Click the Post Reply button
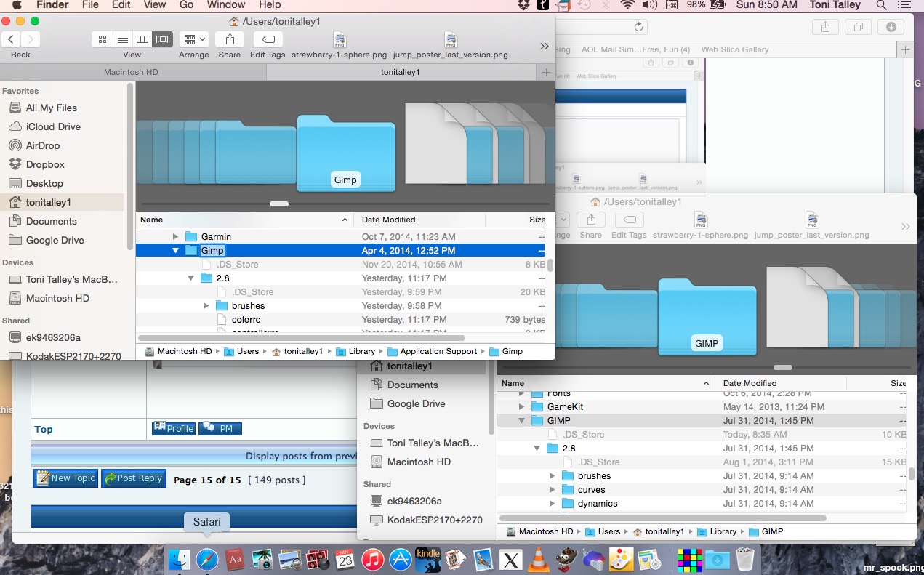This screenshot has width=924, height=575. pyautogui.click(x=133, y=478)
